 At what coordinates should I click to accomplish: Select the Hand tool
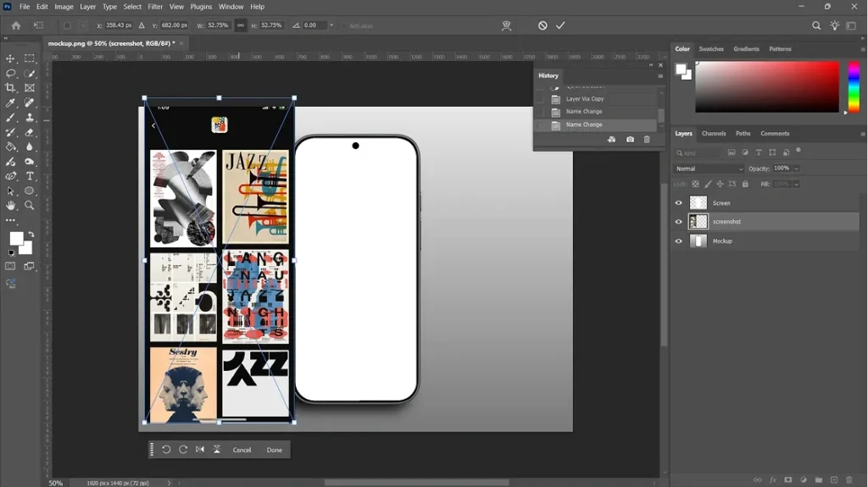coord(10,205)
